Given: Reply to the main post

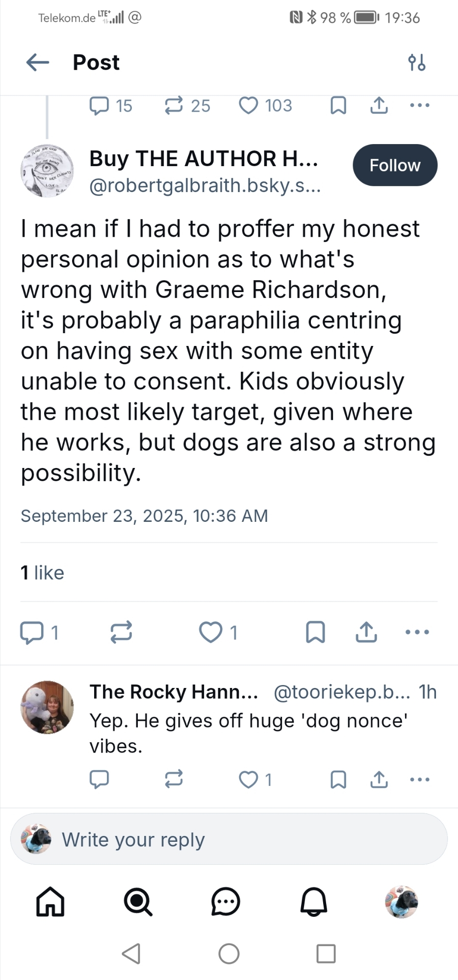Looking at the screenshot, I should (x=32, y=632).
